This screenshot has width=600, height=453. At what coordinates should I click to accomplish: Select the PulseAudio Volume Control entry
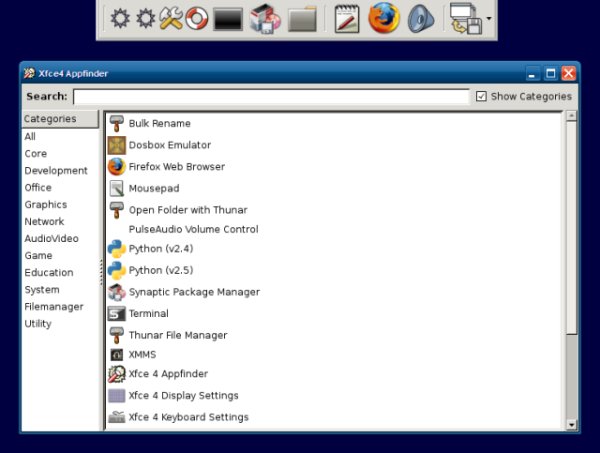193,229
